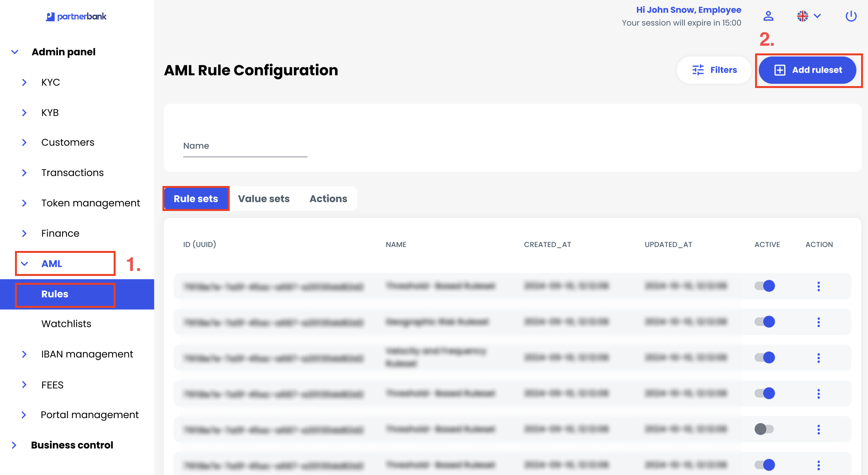Switch to the Actions tab

(x=328, y=199)
